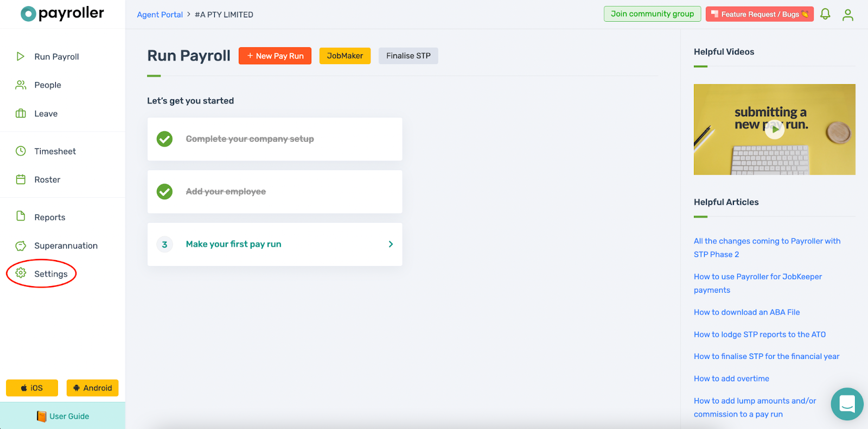Click the New Pay Run button
868x429 pixels.
[275, 56]
